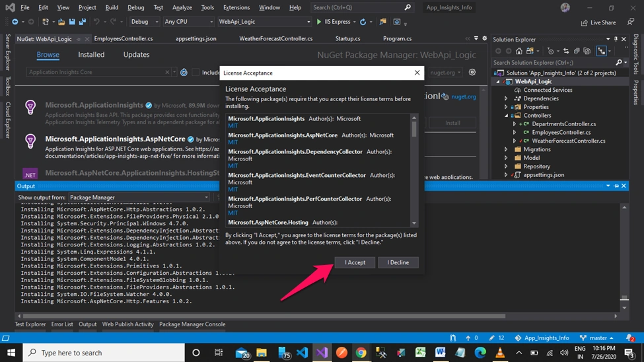Screen dimensions: 644x362
Task: Click the Navigate Backward toolbar icon
Action: tap(15, 21)
